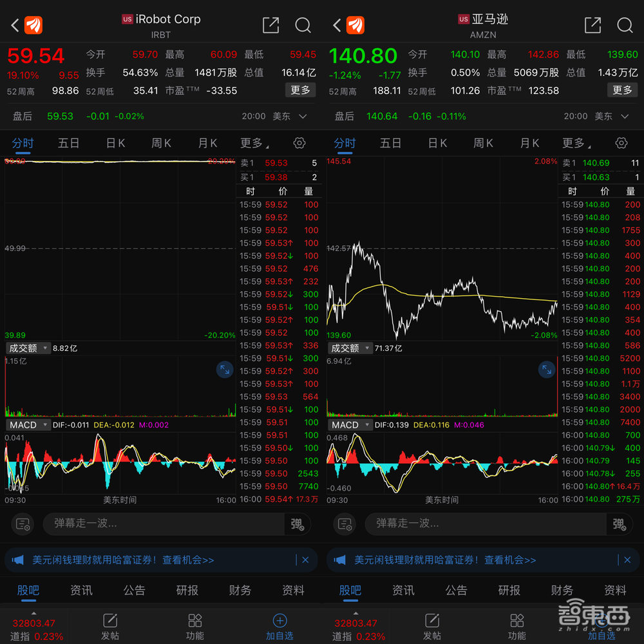This screenshot has height=644, width=644.
Task: Open the share icon on iRobot Corp header
Action: pyautogui.click(x=270, y=25)
